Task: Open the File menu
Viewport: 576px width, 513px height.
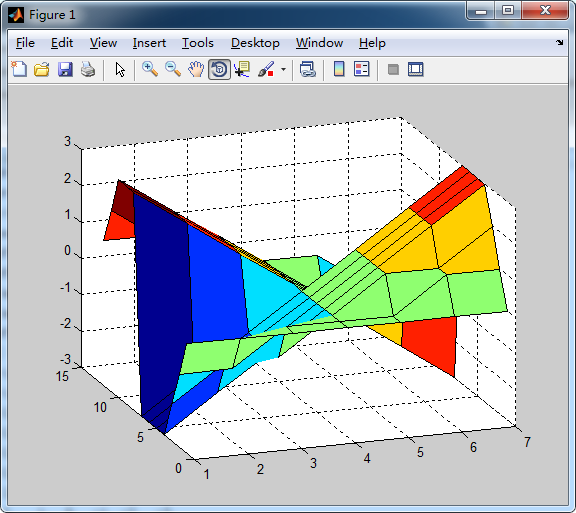Action: (25, 43)
